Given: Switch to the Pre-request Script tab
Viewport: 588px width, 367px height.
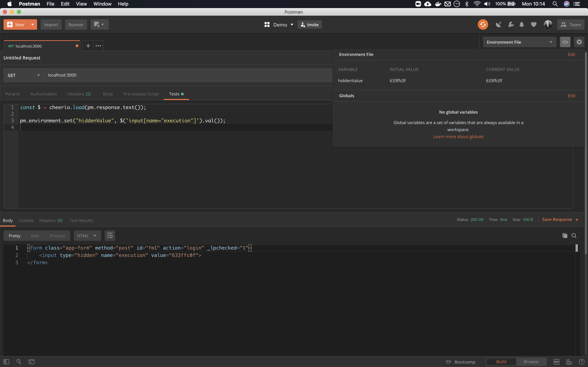Looking at the screenshot, I should tap(141, 94).
